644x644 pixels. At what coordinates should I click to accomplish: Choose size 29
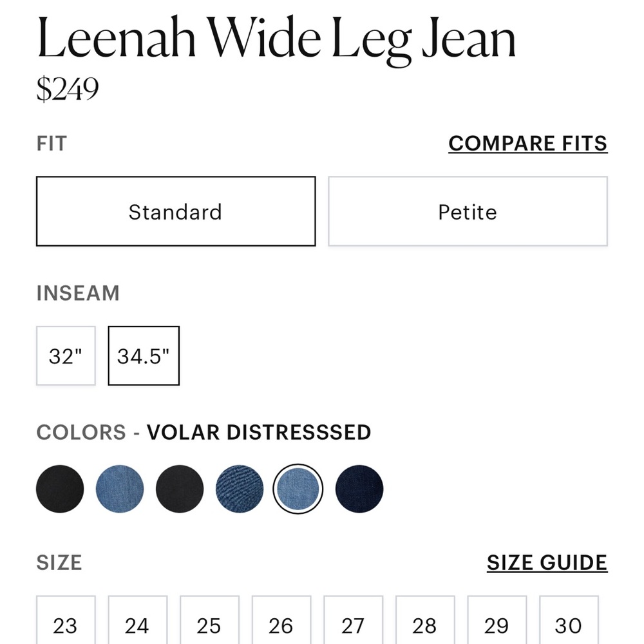(x=495, y=625)
